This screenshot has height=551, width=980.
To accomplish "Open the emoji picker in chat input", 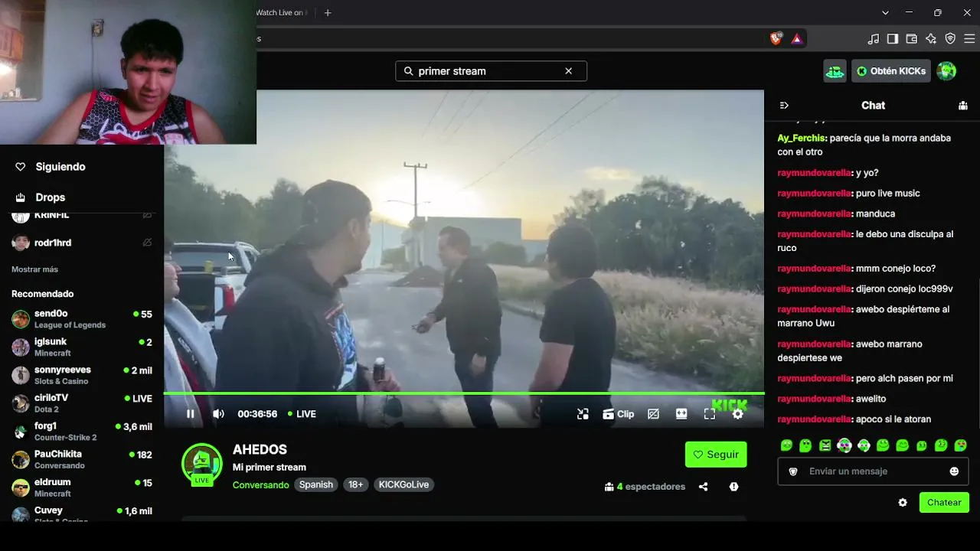I will pos(954,471).
